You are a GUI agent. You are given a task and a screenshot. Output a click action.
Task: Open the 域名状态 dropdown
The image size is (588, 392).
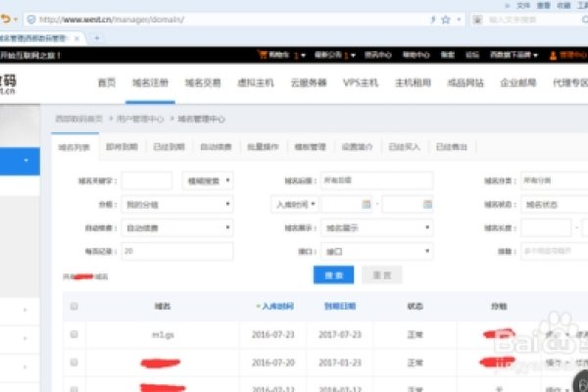555,205
